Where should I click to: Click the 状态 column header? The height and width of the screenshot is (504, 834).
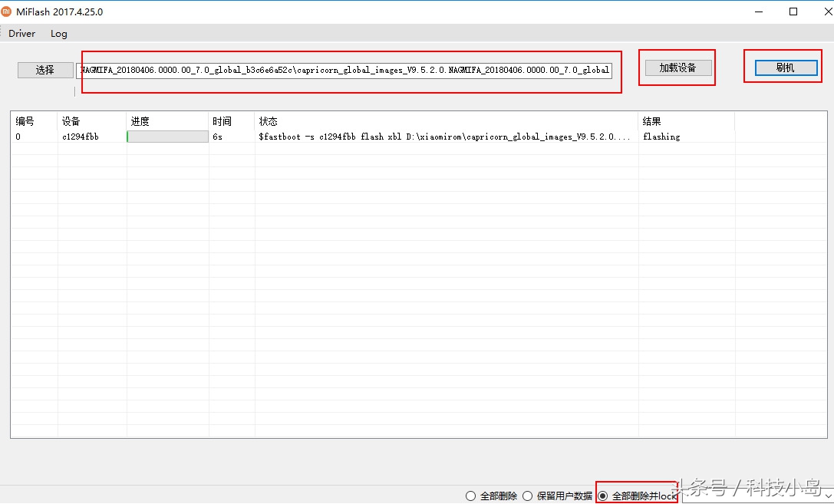point(269,120)
